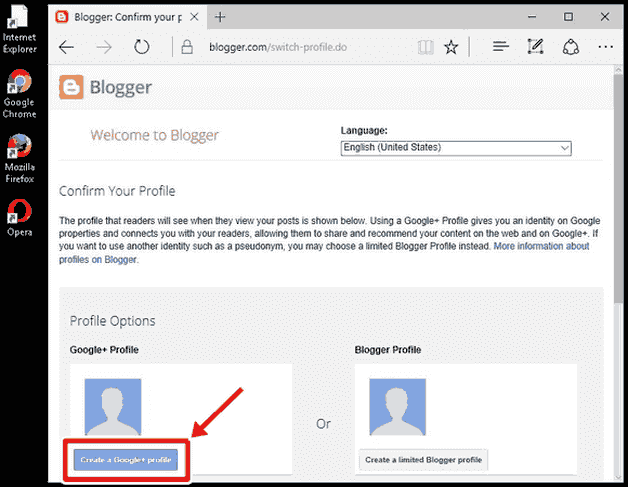Click the Profile Options heading
This screenshot has height=487, width=628.
click(112, 321)
